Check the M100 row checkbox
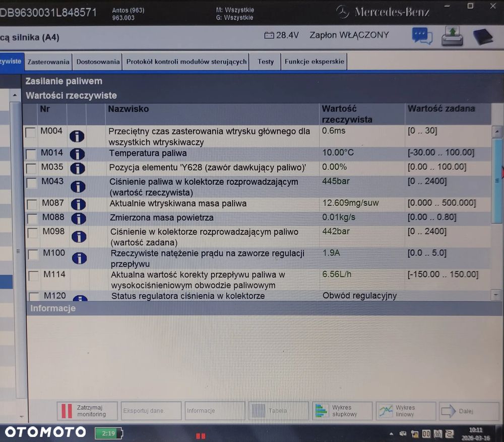The image size is (504, 442). (x=33, y=255)
